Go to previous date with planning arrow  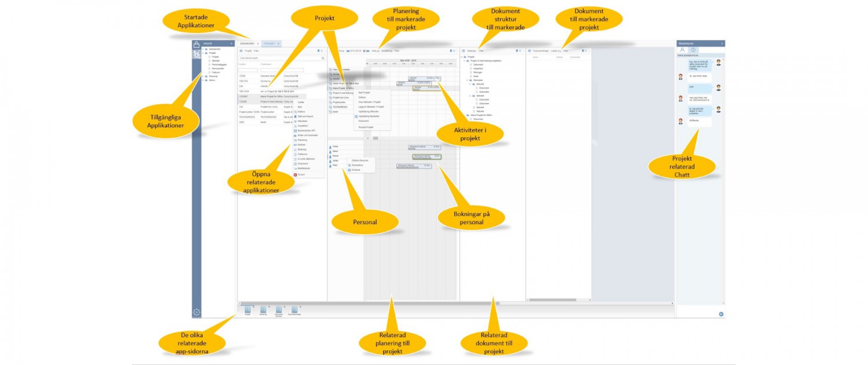click(348, 51)
